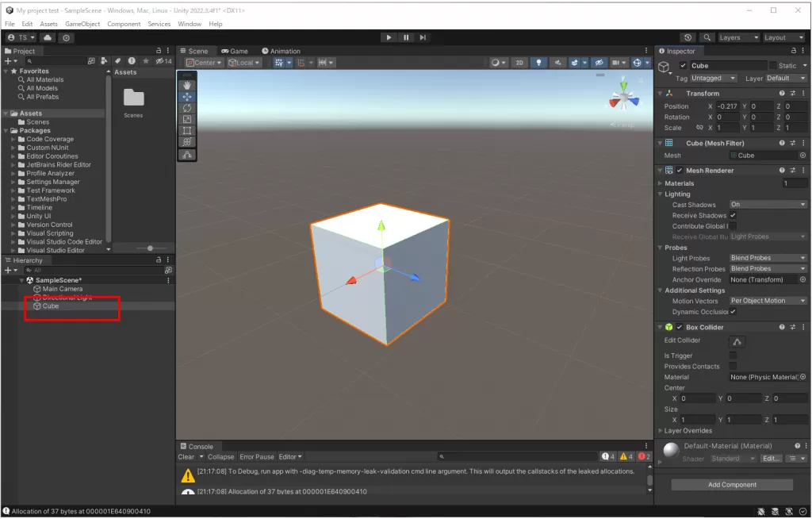Expand the Materials section
812x519 pixels.
click(661, 183)
